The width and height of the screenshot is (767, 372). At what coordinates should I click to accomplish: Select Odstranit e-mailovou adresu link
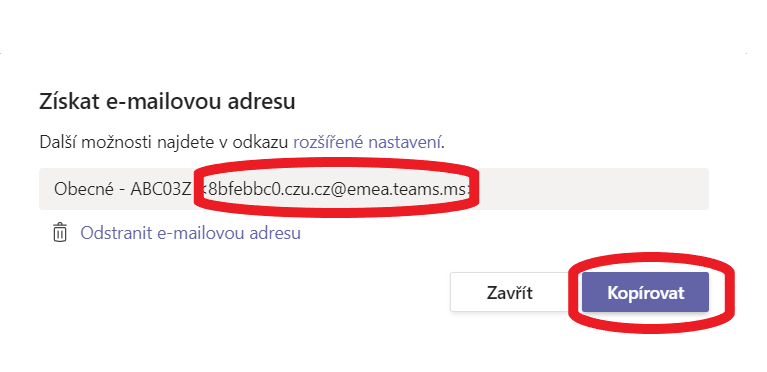pos(190,232)
